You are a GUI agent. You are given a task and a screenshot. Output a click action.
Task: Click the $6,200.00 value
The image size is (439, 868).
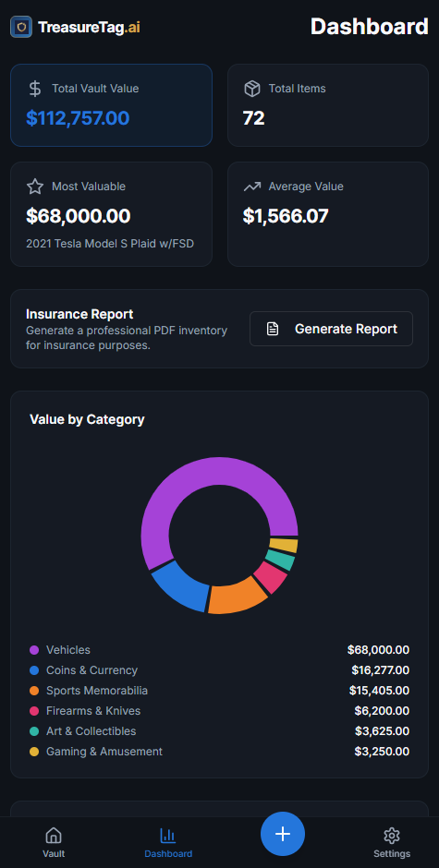[x=382, y=711]
